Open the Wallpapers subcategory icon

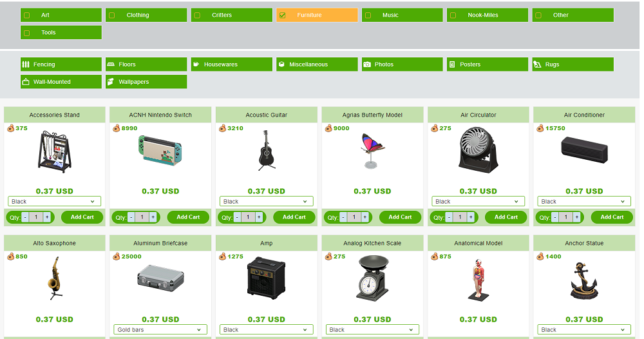111,82
